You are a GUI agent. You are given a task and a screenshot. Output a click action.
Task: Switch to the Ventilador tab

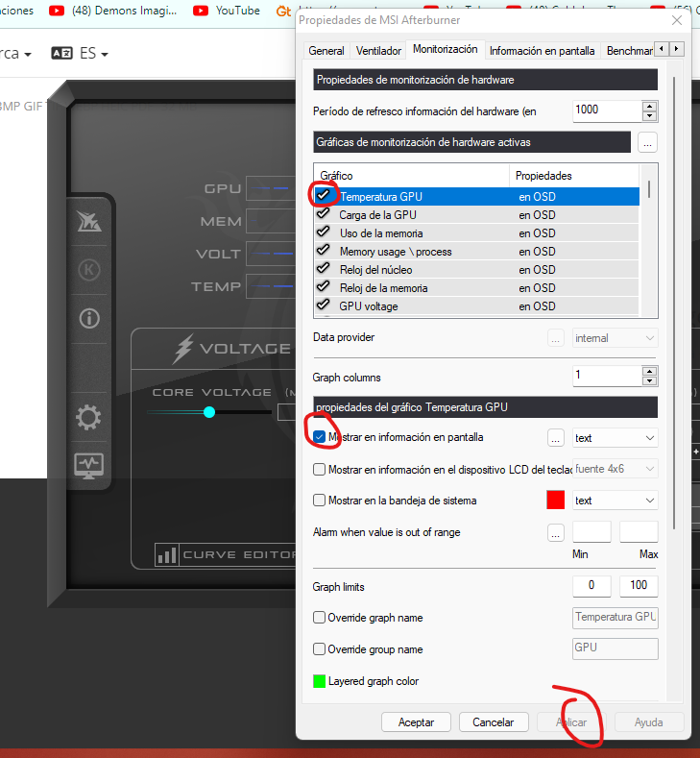(x=378, y=51)
